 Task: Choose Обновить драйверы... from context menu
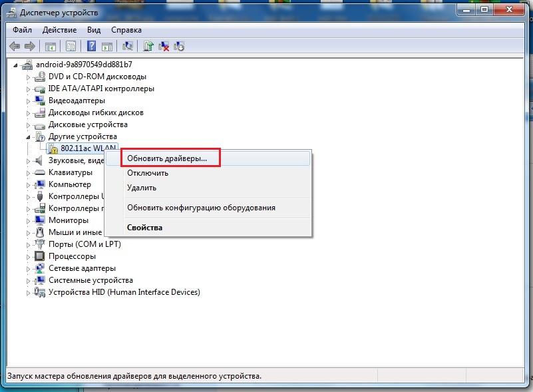(x=208, y=158)
